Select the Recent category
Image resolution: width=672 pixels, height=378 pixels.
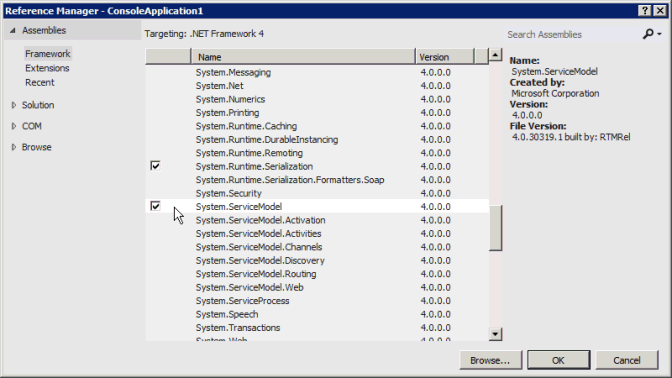[40, 83]
